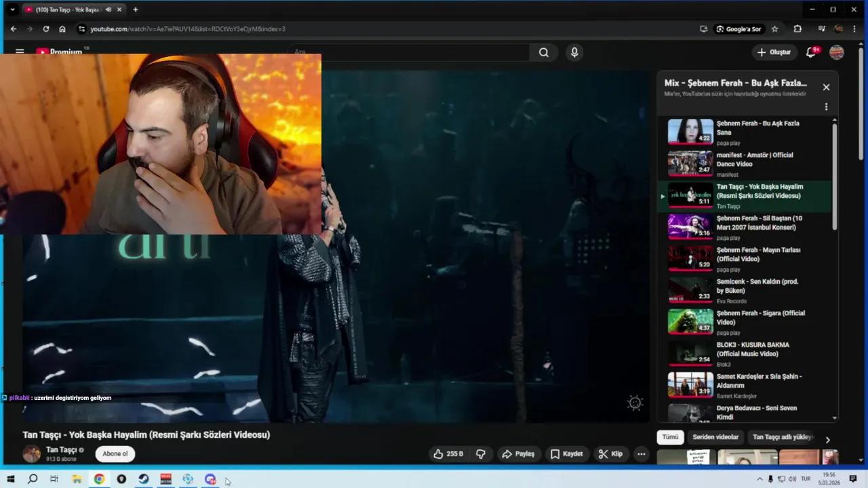Mute the browser tab speaker icon

[x=108, y=9]
